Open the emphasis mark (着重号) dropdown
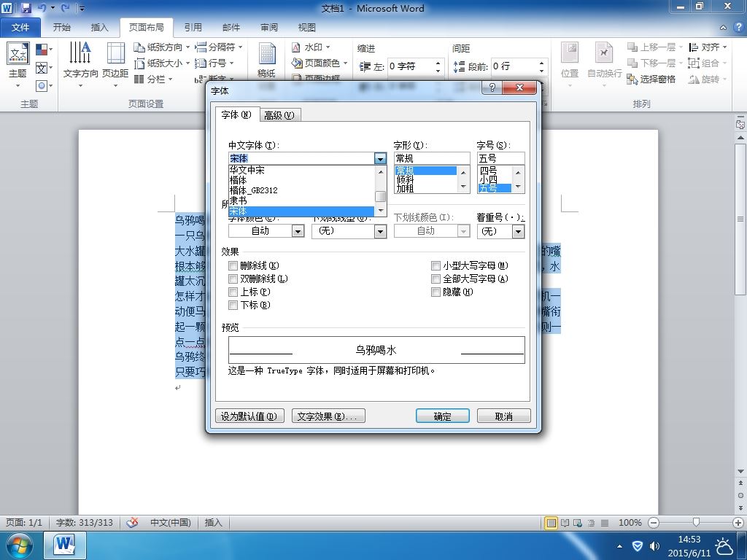The height and width of the screenshot is (560, 747). [519, 231]
